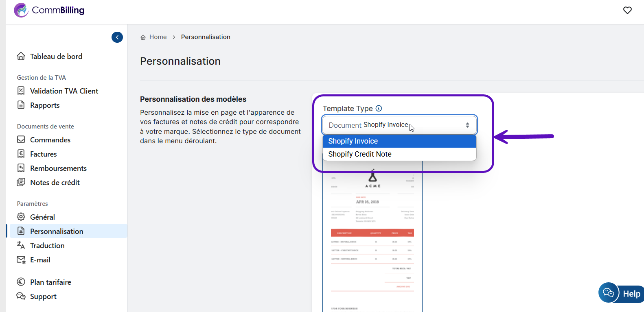
Task: Click the Template Type label
Action: [348, 109]
